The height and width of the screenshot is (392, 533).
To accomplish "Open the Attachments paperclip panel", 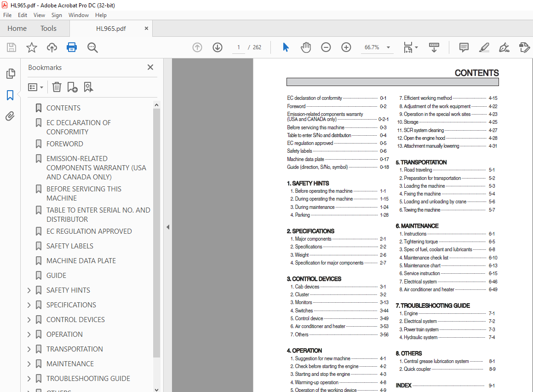I will coord(10,116).
